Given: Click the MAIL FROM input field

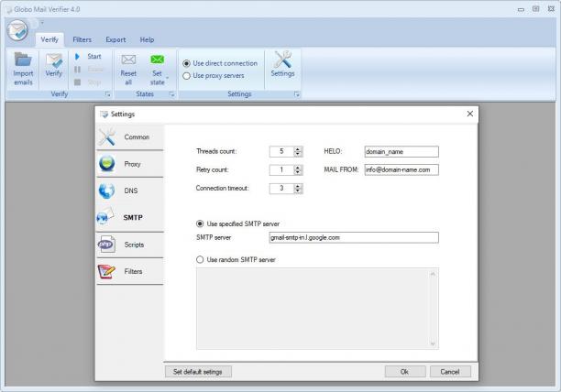Looking at the screenshot, I should 401,169.
